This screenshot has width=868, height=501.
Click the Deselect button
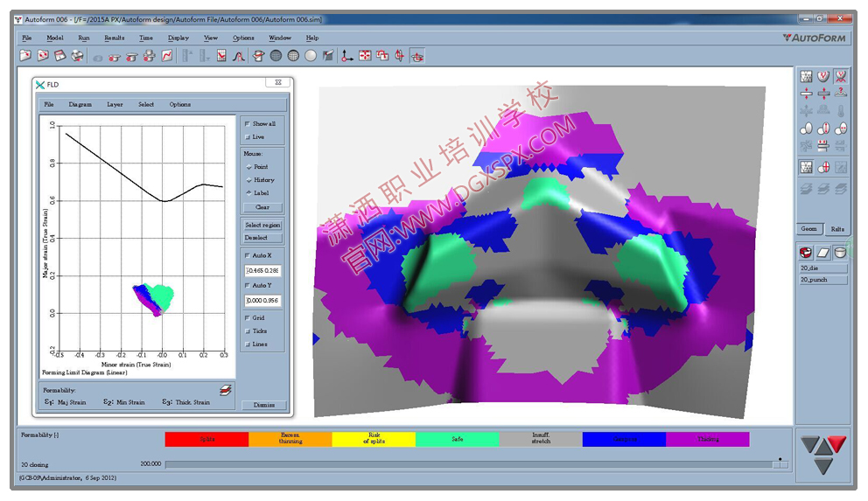point(262,238)
